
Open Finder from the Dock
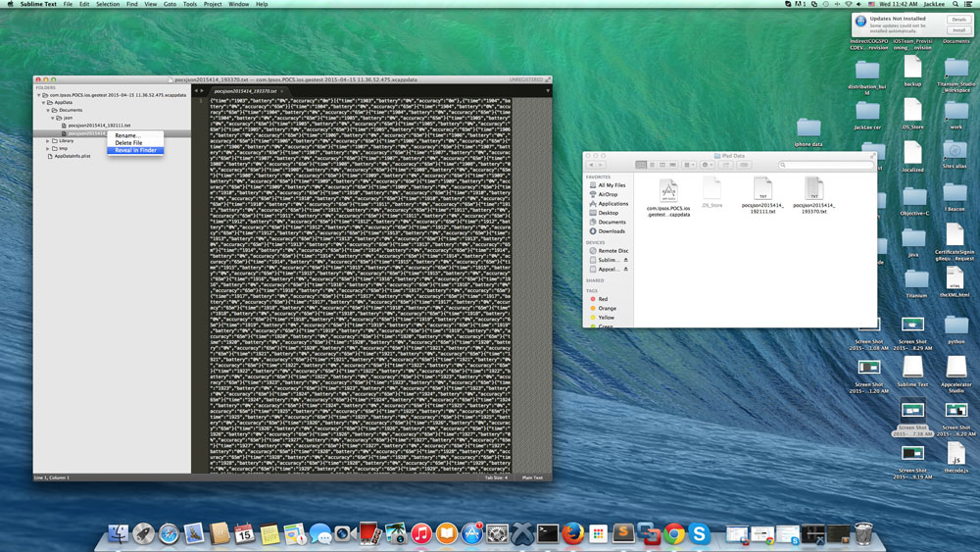(119, 534)
